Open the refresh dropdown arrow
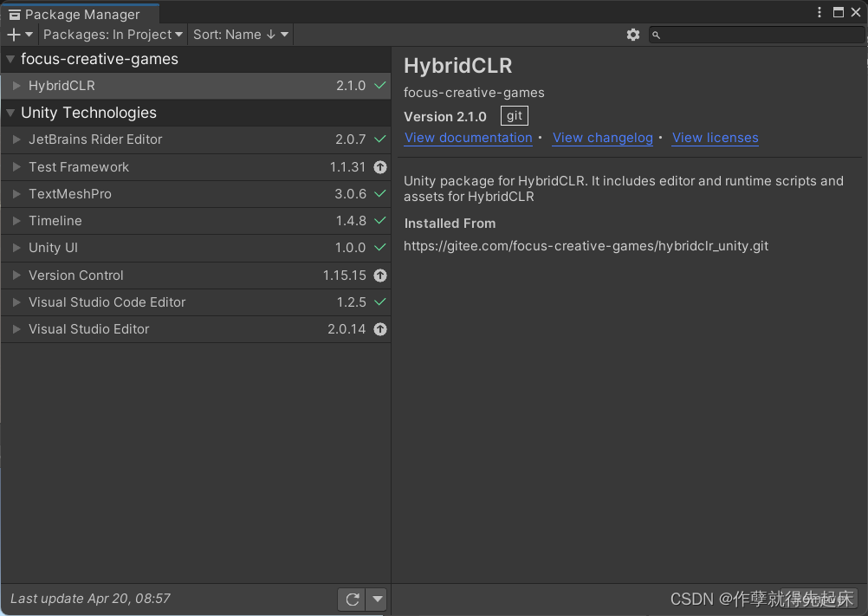 377,599
